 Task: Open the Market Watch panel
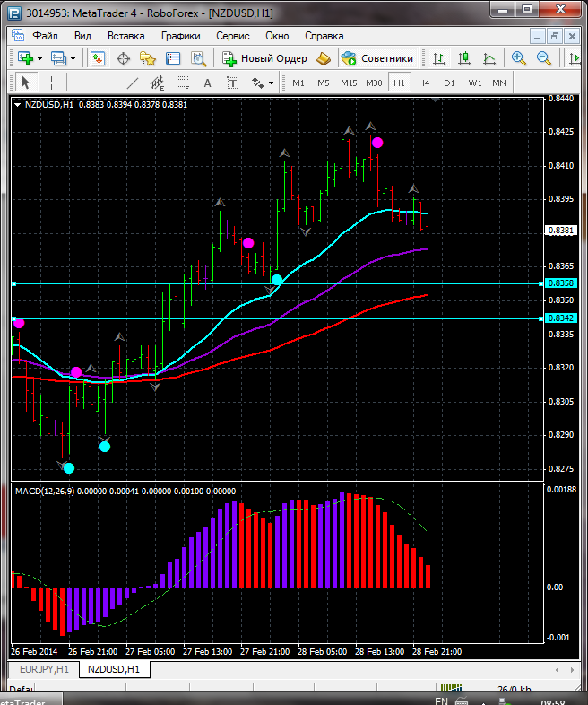pos(97,58)
